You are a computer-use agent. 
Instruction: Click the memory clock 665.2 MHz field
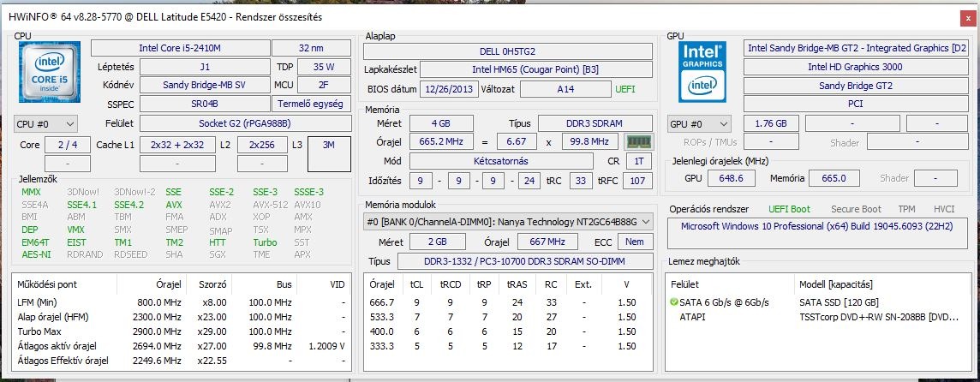pyautogui.click(x=440, y=141)
